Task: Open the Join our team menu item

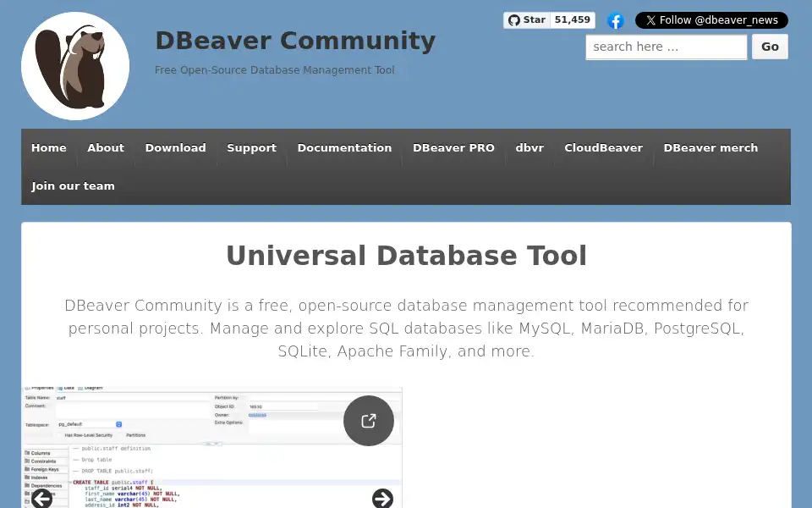Action: point(73,185)
